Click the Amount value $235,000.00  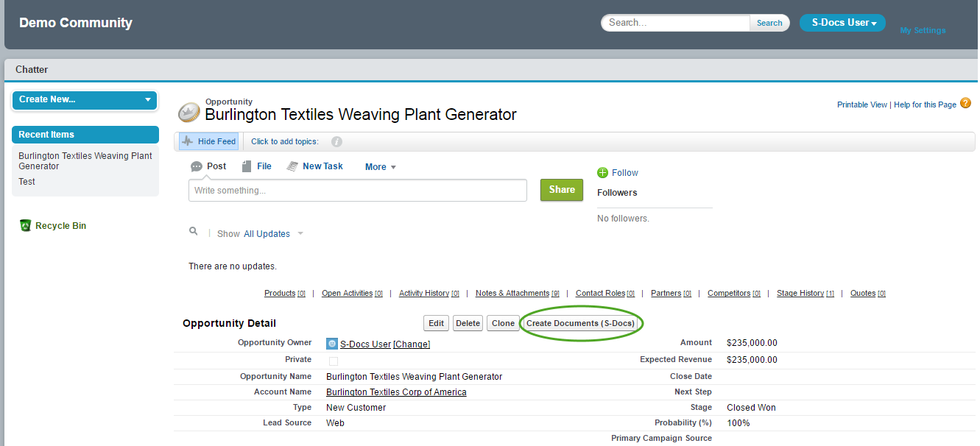pos(752,343)
